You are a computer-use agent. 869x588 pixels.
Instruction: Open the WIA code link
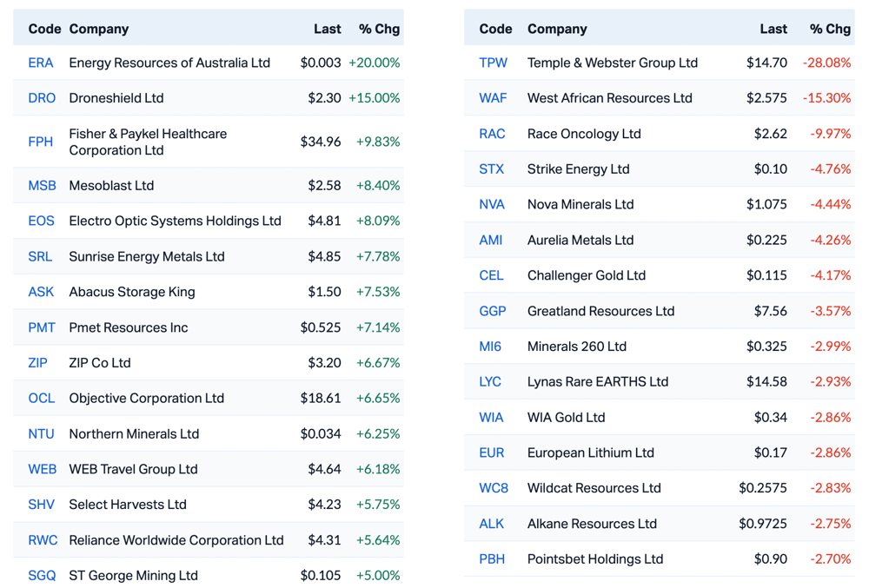pos(491,417)
